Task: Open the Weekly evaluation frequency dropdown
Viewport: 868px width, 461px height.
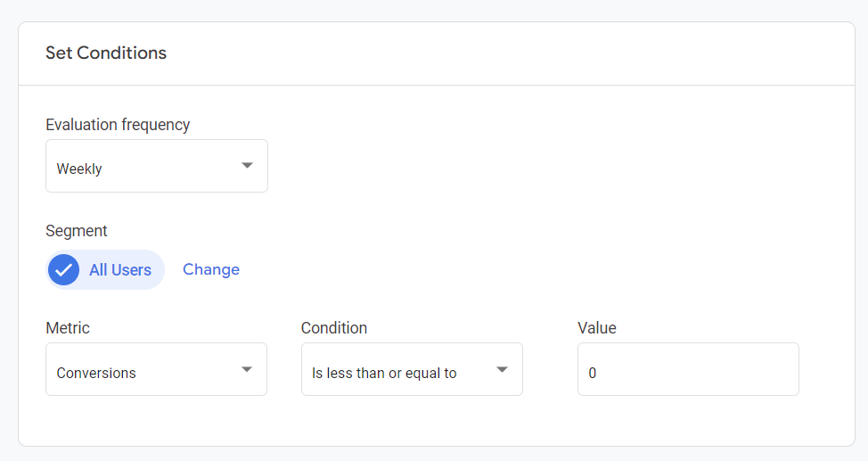Action: 156,167
